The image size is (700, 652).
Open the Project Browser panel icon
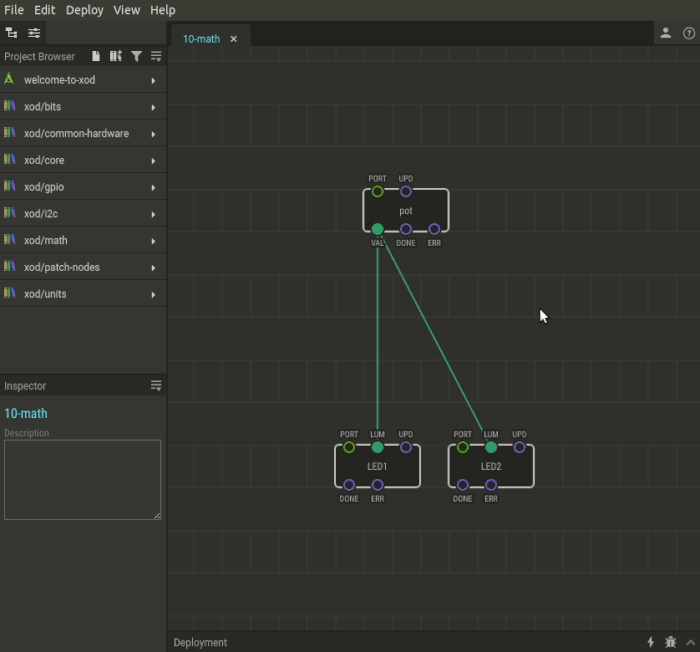point(12,33)
